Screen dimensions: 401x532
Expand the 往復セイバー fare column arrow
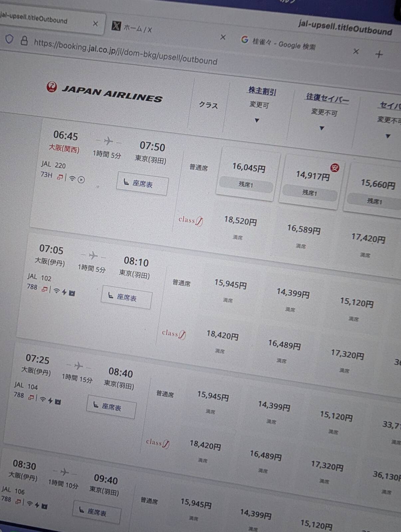[322, 128]
